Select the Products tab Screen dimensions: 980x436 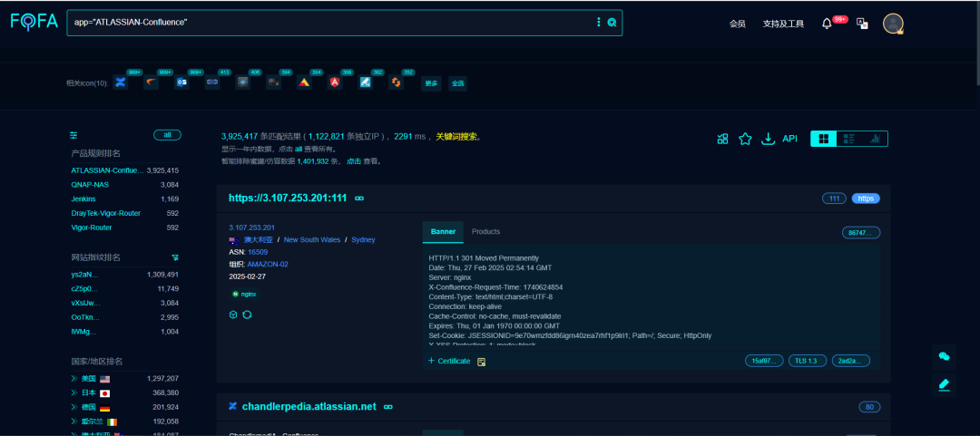point(485,232)
